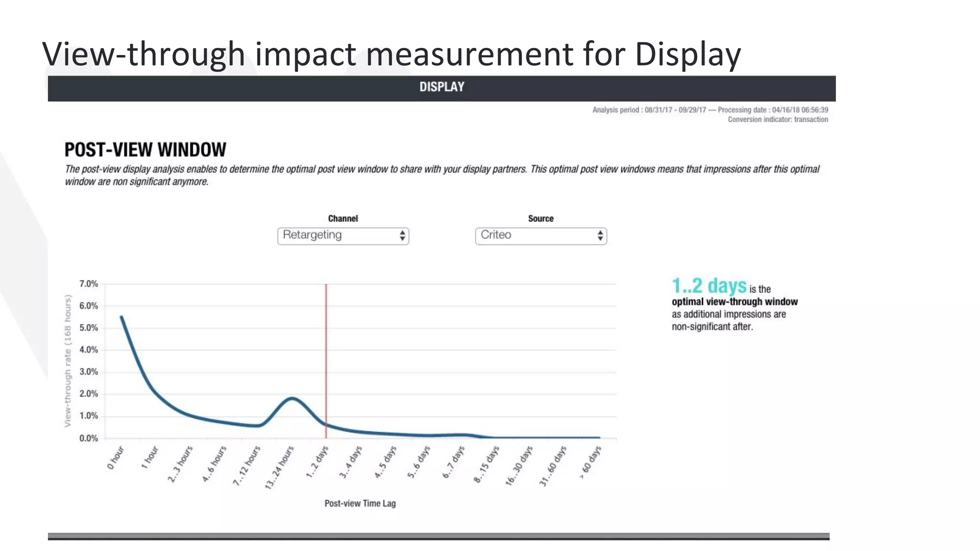The height and width of the screenshot is (551, 980).
Task: Click the '5..6 days' x-axis label
Action: (x=419, y=462)
